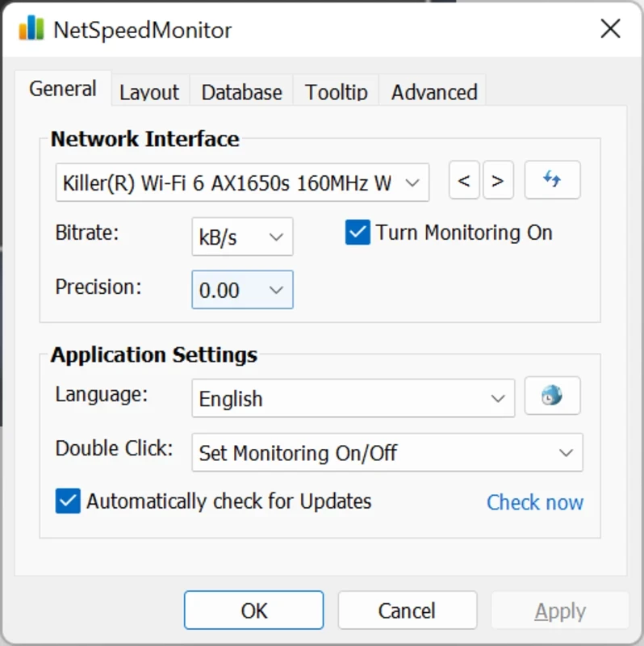Click the globe language download icon
Image resolution: width=644 pixels, height=646 pixels.
pyautogui.click(x=552, y=396)
